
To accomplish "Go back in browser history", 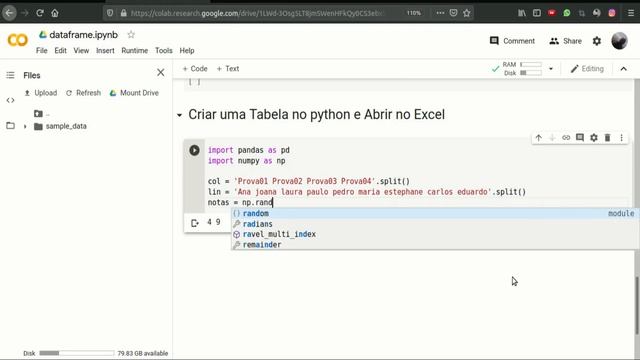I will 9,13.
